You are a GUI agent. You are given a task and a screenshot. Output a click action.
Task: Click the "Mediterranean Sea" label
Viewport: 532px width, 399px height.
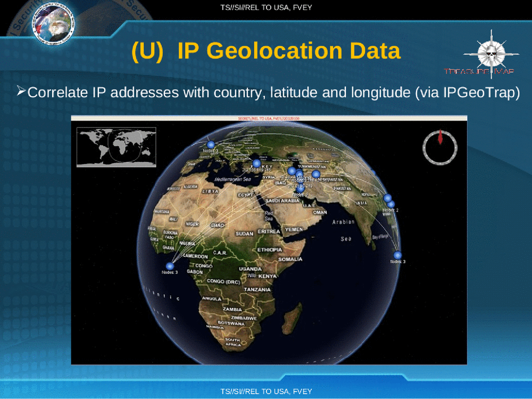pos(232,179)
